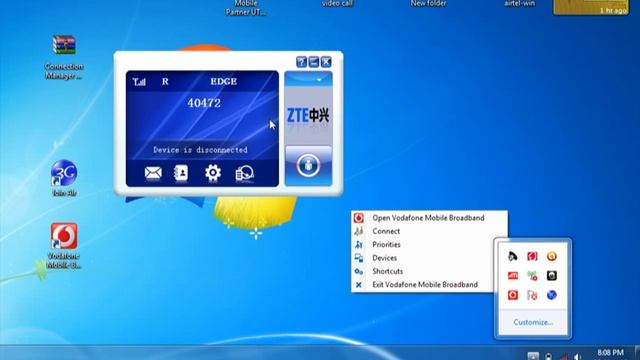Viewport: 640px width, 360px height.
Task: Click the round connect button under the ZTE logo
Action: 308,166
